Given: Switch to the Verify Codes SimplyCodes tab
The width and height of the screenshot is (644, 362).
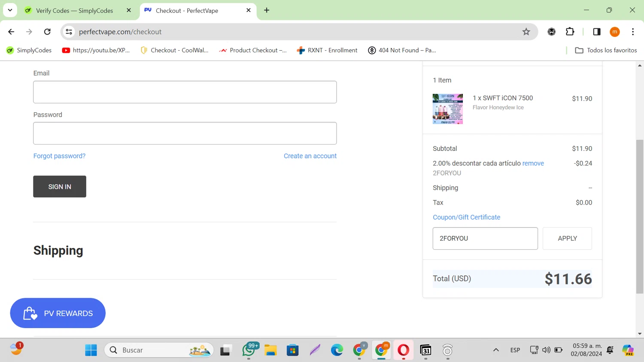Looking at the screenshot, I should (75, 10).
